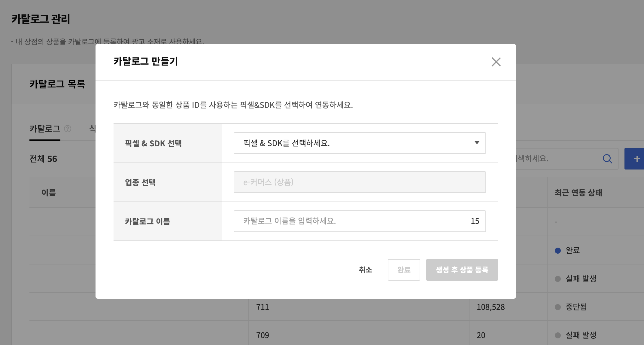Click the 완료 button in dialog
This screenshot has height=345, width=644.
pyautogui.click(x=404, y=270)
